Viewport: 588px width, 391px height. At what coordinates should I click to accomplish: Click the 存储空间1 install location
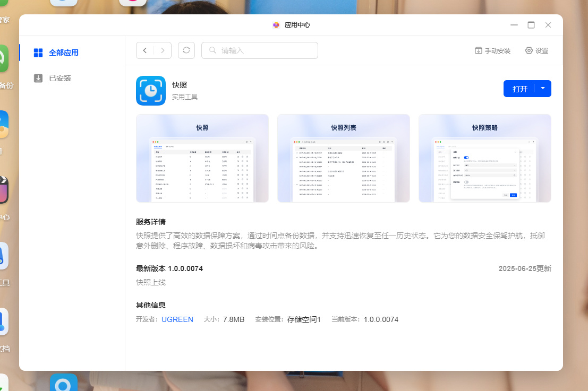(304, 319)
